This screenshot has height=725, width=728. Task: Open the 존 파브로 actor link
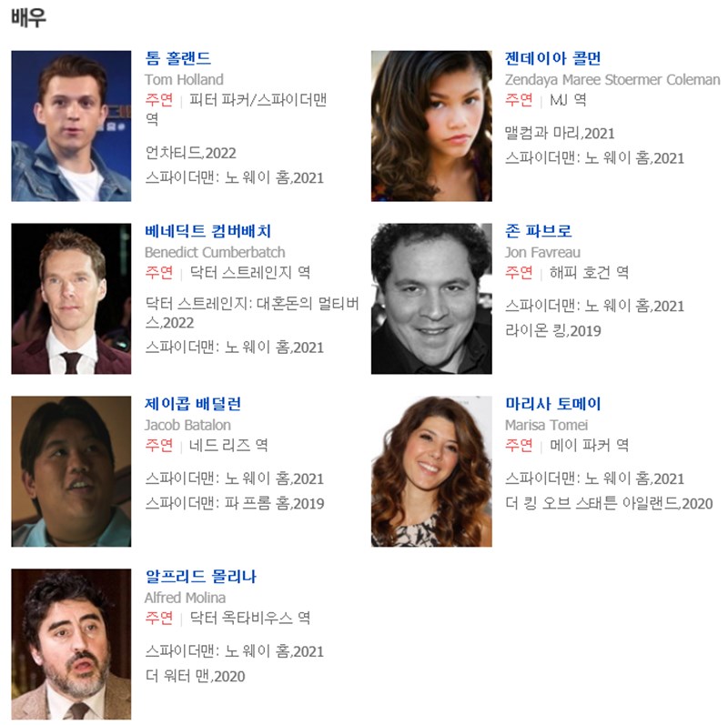539,231
